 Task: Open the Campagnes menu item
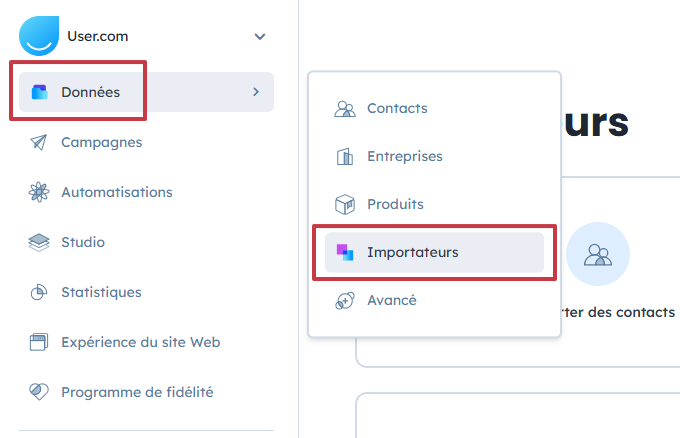[101, 142]
